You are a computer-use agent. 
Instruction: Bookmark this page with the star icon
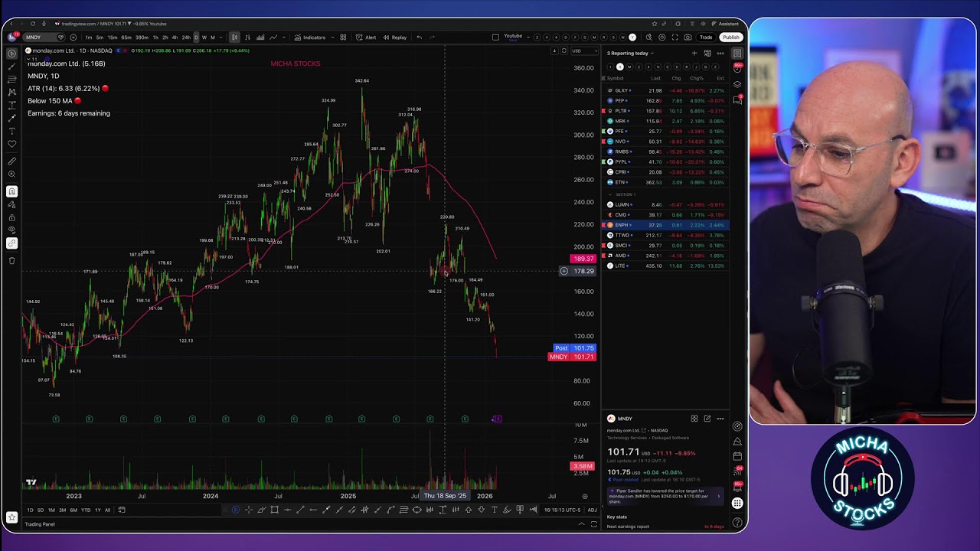pyautogui.click(x=654, y=24)
